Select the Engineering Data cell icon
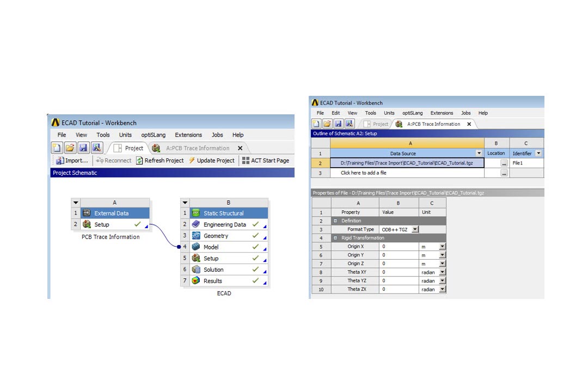This screenshot has height=392, width=588. pyautogui.click(x=196, y=224)
